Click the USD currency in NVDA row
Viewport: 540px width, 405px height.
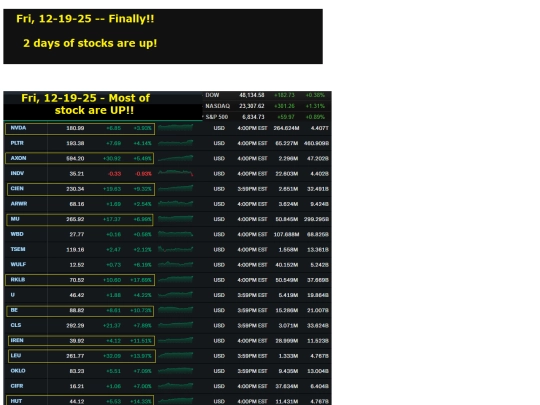coord(219,128)
